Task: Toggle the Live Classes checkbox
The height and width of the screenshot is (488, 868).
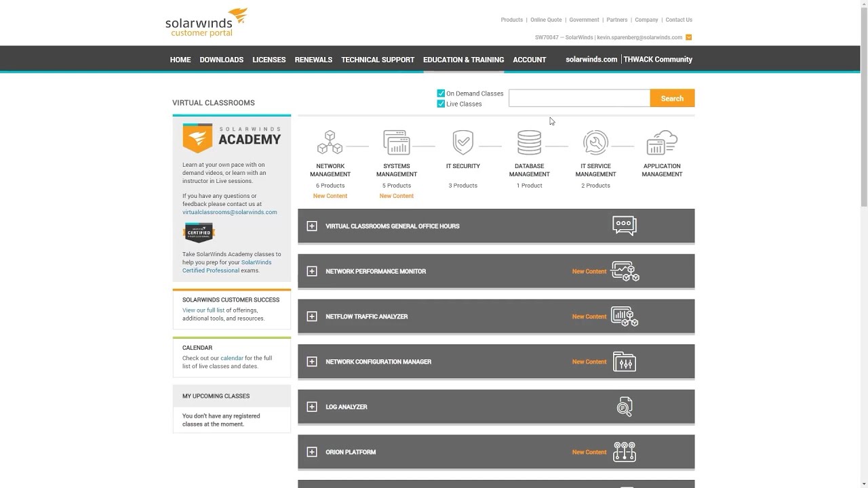Action: 441,104
